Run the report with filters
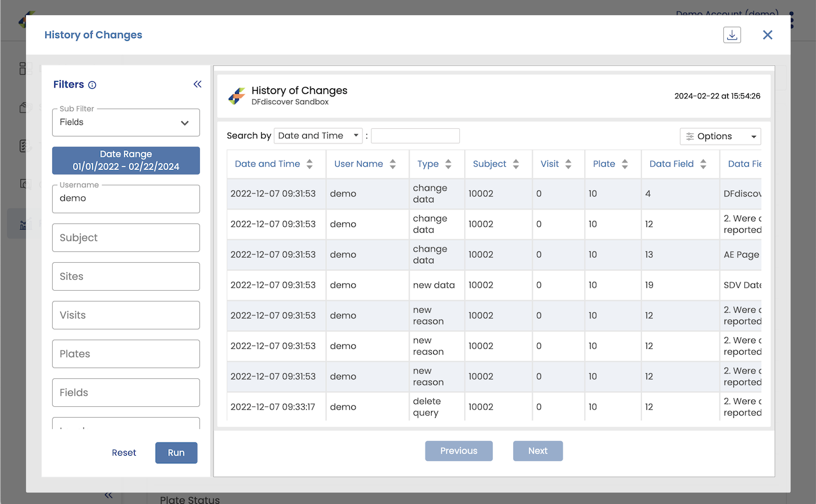The image size is (816, 504). click(177, 453)
